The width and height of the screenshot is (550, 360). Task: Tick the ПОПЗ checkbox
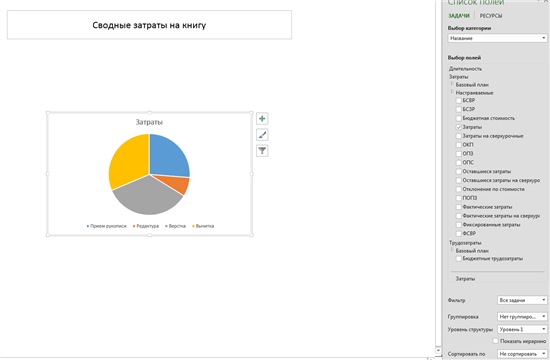[458, 198]
